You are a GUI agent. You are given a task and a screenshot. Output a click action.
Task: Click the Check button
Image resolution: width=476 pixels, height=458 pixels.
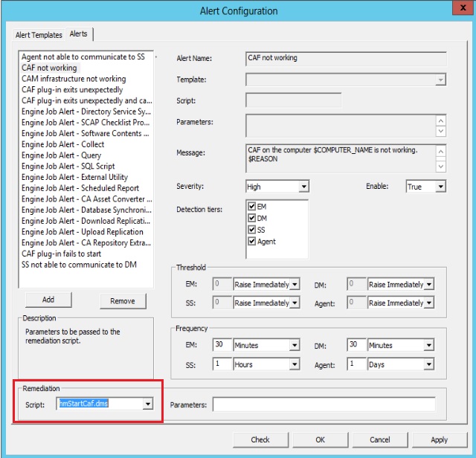pyautogui.click(x=260, y=439)
